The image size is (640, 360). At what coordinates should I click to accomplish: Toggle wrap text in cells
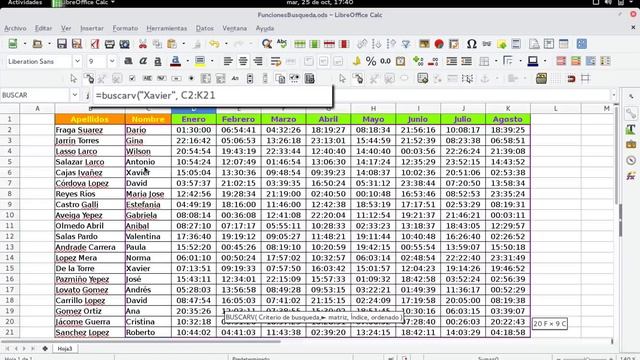tap(276, 61)
